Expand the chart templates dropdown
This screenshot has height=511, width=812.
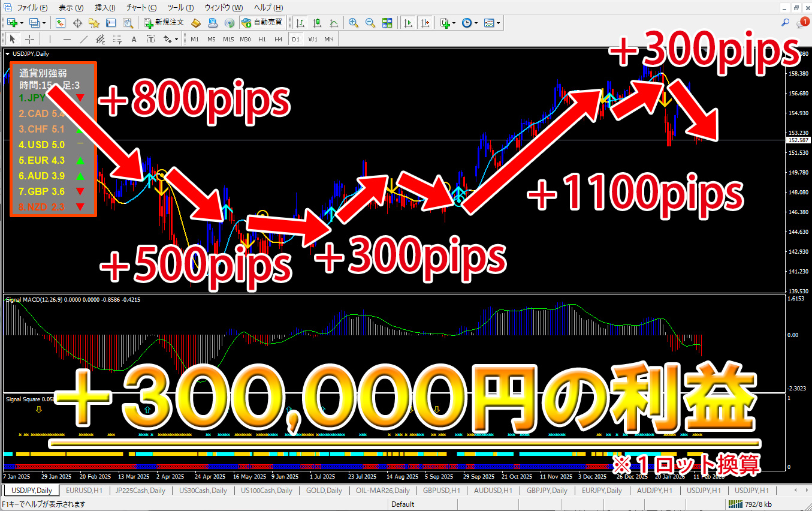coord(498,23)
